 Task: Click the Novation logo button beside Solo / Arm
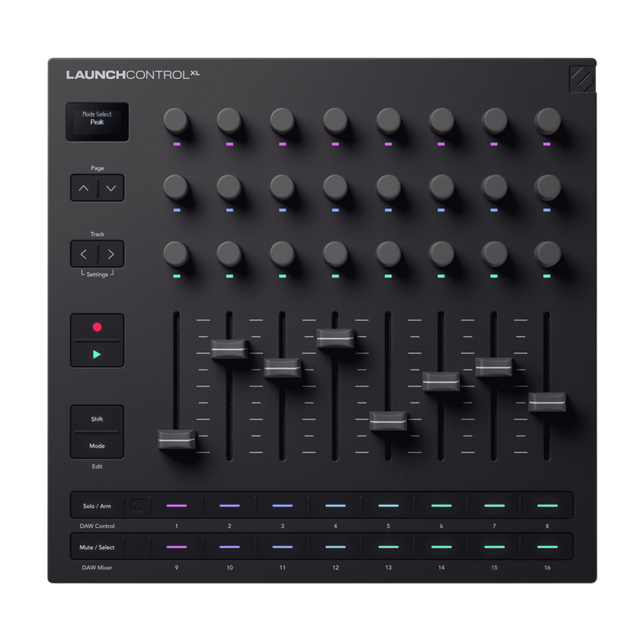(x=137, y=506)
